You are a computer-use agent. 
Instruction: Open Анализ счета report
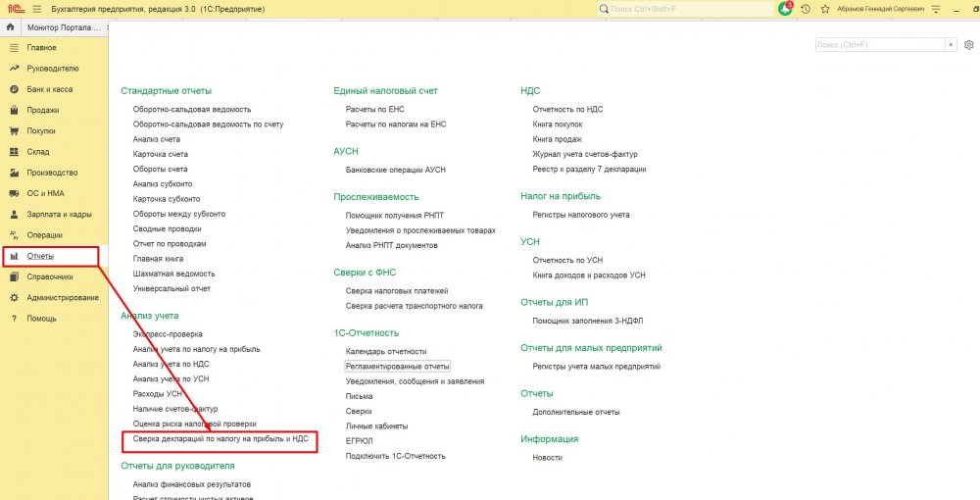156,139
